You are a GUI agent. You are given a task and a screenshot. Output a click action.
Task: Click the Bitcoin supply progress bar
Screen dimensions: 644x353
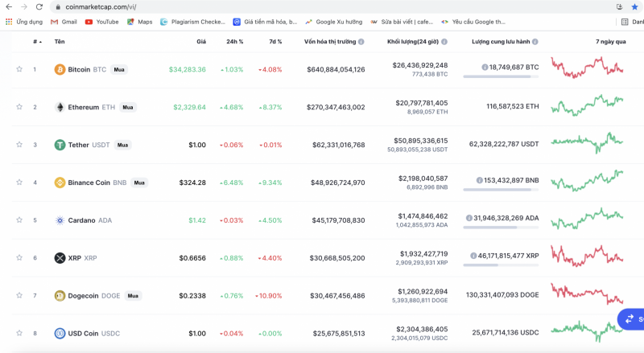pyautogui.click(x=501, y=76)
